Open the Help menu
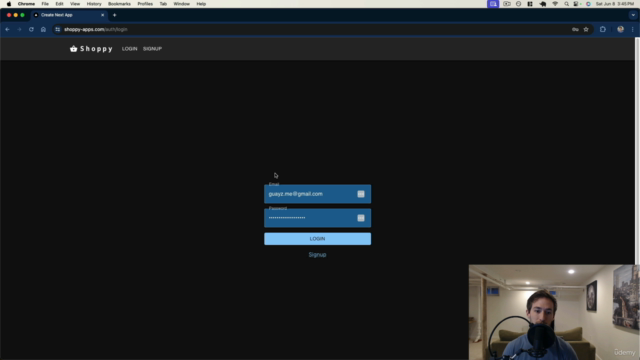The height and width of the screenshot is (360, 640). [201, 4]
